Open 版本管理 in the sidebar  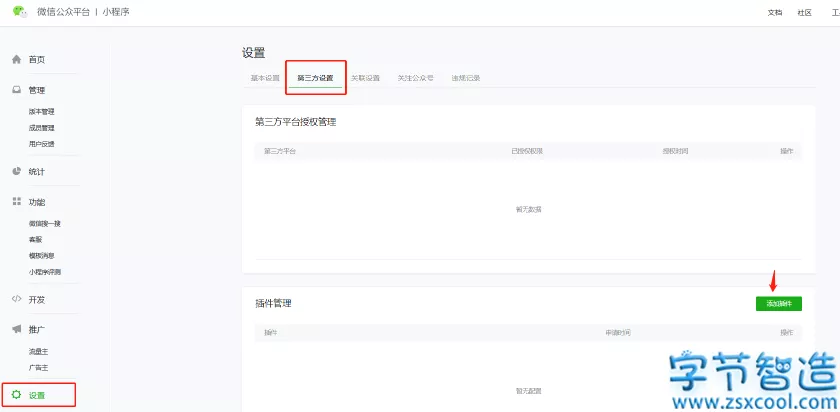pos(42,111)
